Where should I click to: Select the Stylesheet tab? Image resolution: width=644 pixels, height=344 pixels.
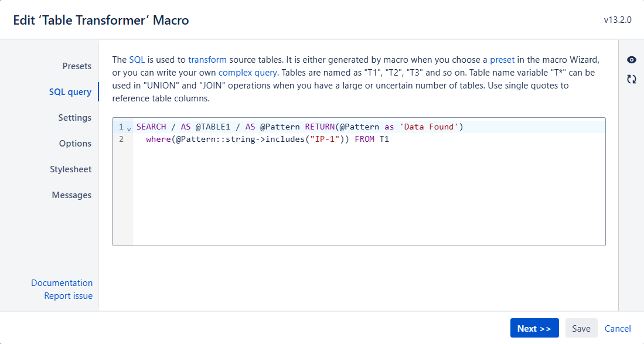pyautogui.click(x=70, y=169)
